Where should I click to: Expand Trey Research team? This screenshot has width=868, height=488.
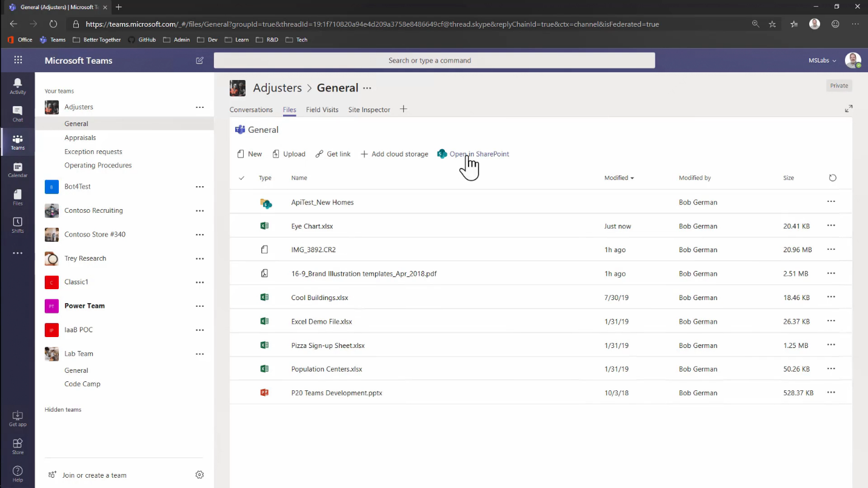pyautogui.click(x=85, y=258)
